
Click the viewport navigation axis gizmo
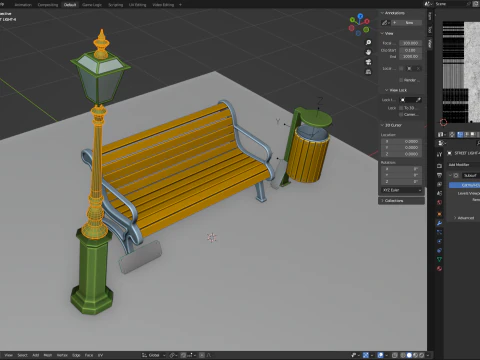[359, 25]
